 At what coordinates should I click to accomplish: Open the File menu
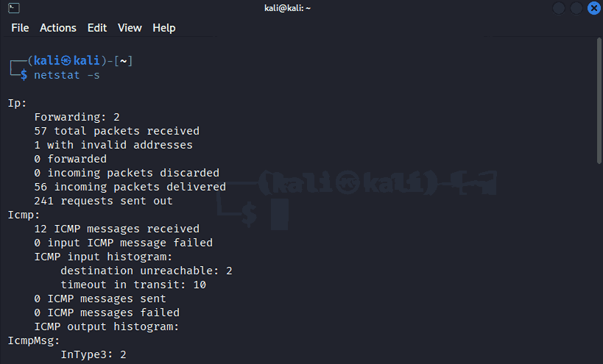click(x=20, y=28)
